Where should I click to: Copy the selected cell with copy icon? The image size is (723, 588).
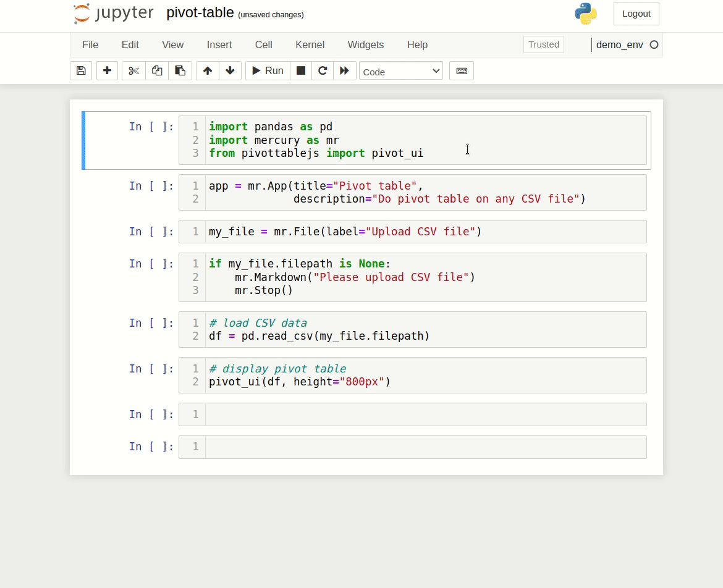[x=156, y=70]
